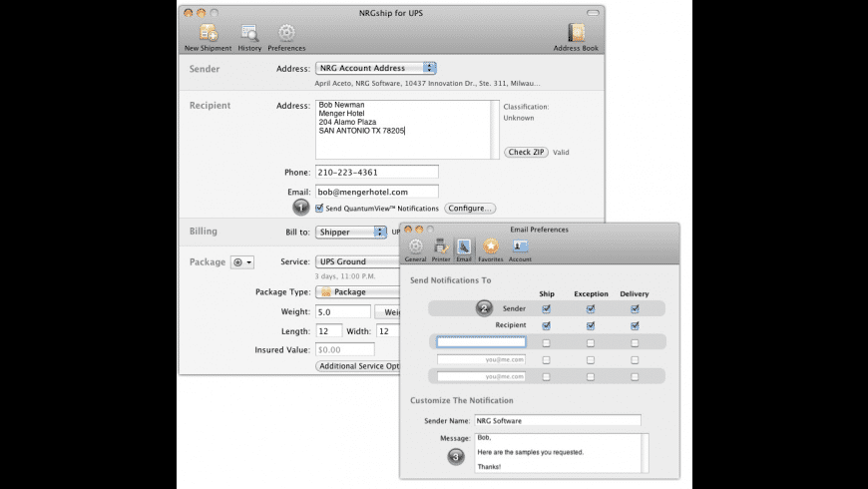Click the Configure... button
The height and width of the screenshot is (489, 868).
(x=470, y=209)
